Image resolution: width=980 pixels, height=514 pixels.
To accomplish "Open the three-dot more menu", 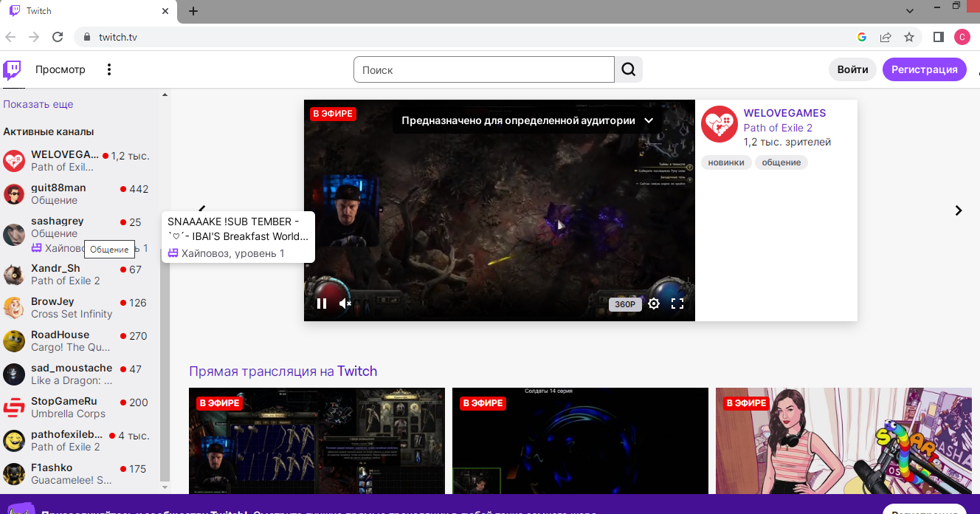I will coord(109,69).
